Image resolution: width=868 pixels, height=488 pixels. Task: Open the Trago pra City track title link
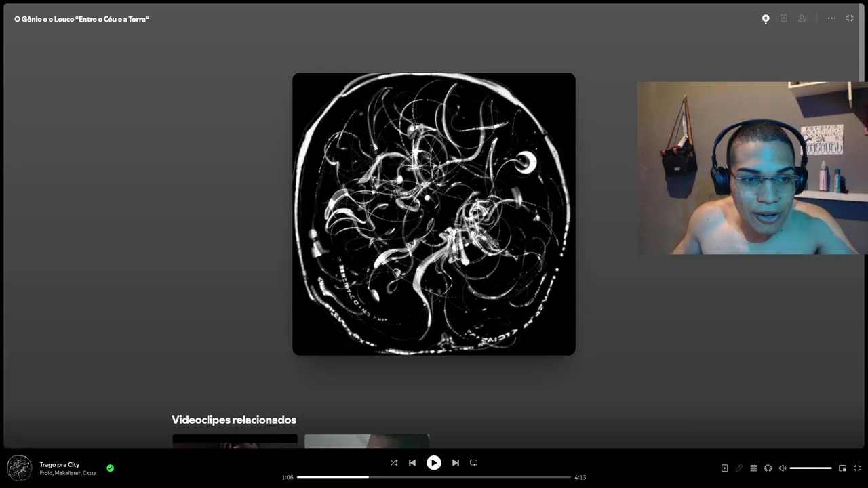point(60,464)
